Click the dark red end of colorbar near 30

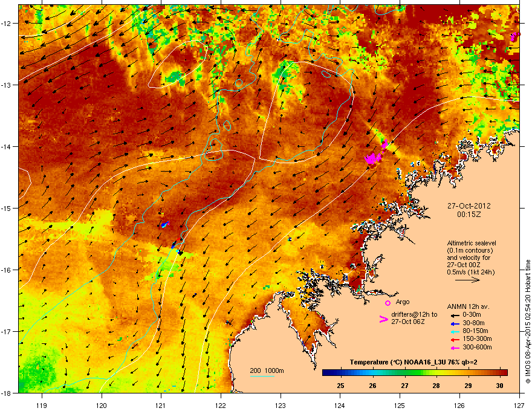point(503,373)
